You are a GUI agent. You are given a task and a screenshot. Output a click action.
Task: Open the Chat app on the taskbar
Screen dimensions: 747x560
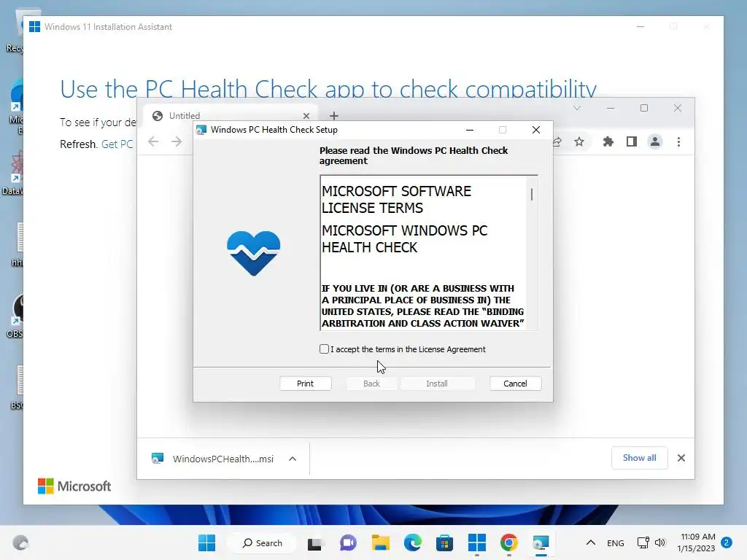[348, 542]
